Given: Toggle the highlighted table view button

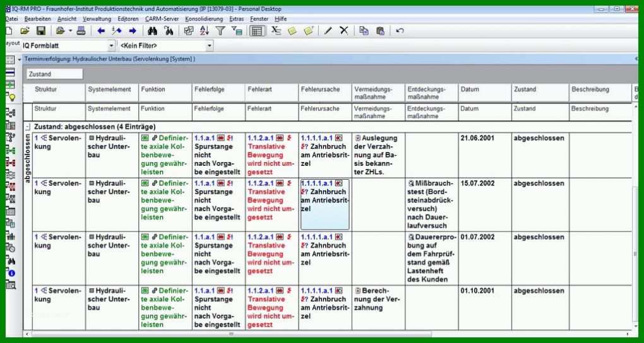Looking at the screenshot, I should [x=257, y=31].
